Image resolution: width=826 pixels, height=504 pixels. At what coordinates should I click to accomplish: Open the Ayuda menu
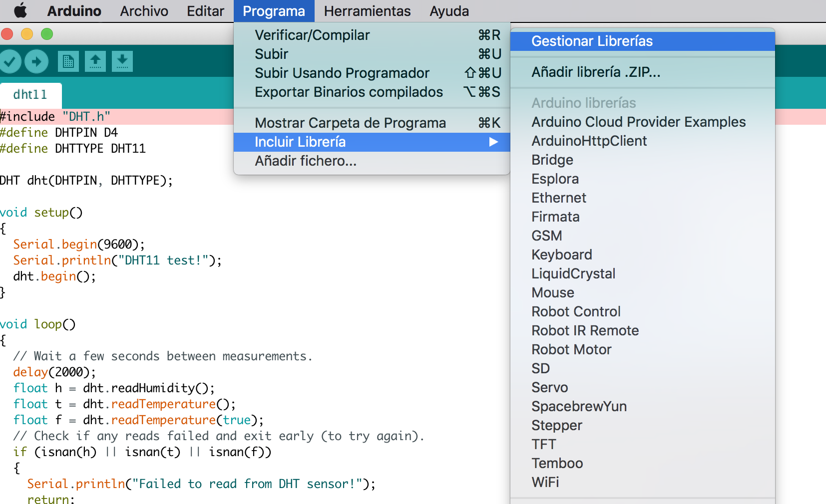[x=449, y=11]
